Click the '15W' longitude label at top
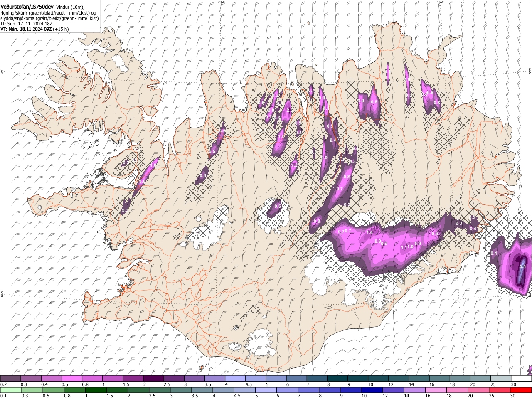The width and height of the screenshot is (532, 399). 440,2
